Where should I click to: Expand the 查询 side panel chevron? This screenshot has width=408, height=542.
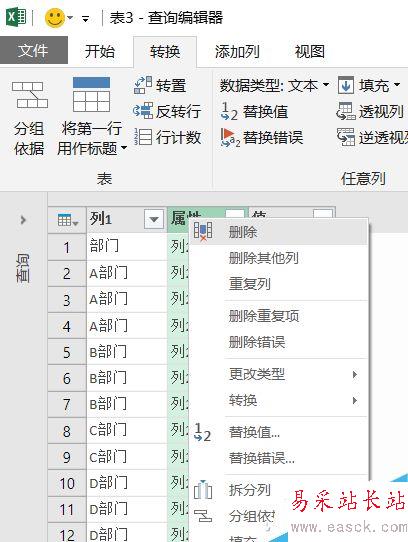pos(23,220)
